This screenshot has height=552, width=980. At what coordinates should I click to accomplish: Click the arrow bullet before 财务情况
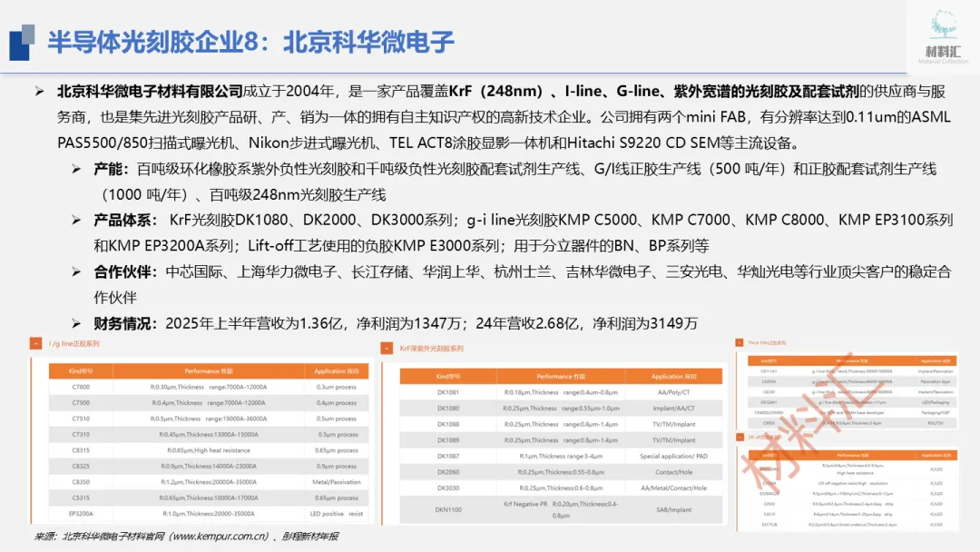pyautogui.click(x=76, y=324)
